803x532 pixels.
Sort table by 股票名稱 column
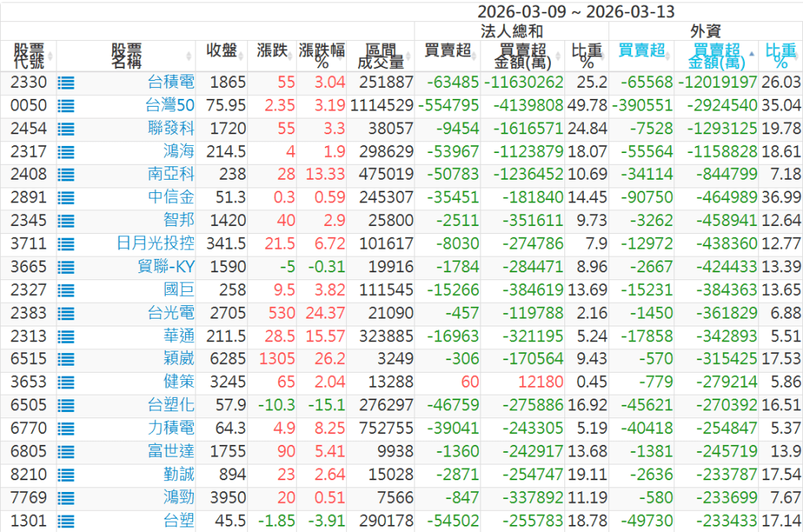[x=126, y=56]
